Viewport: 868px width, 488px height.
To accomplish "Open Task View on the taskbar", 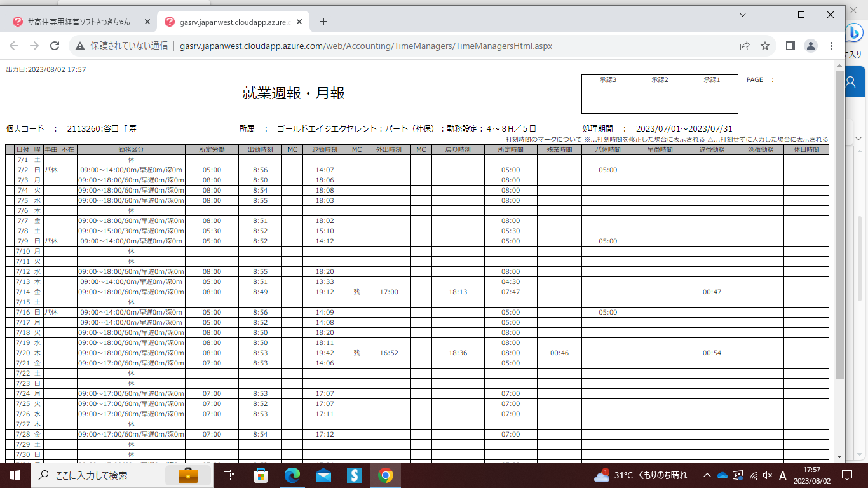I will (229, 475).
